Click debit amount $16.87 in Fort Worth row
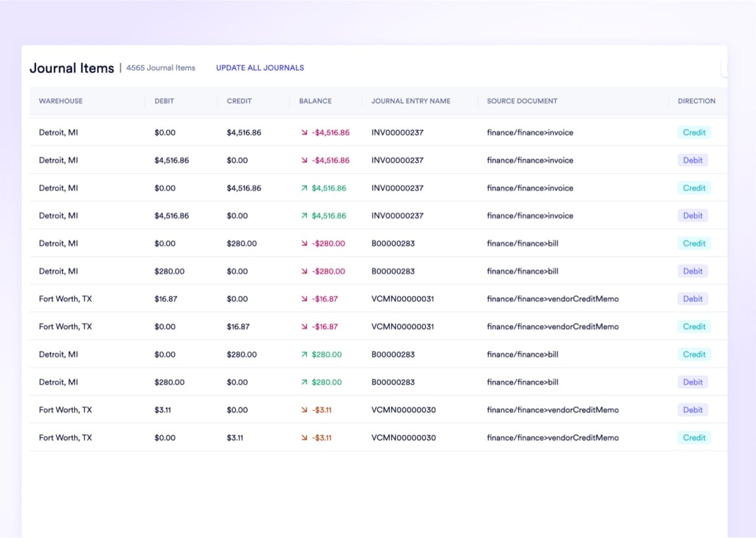Image resolution: width=756 pixels, height=538 pixels. pos(166,299)
